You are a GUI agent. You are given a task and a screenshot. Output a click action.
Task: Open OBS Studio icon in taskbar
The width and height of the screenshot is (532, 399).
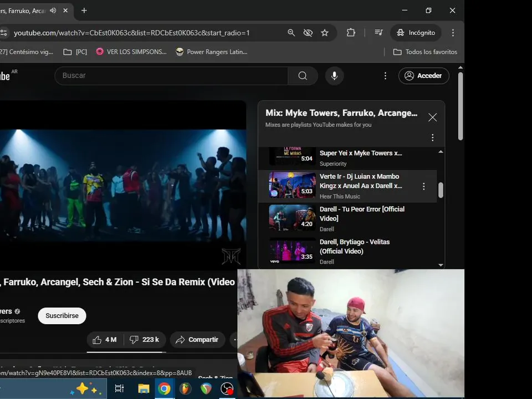[x=227, y=388]
